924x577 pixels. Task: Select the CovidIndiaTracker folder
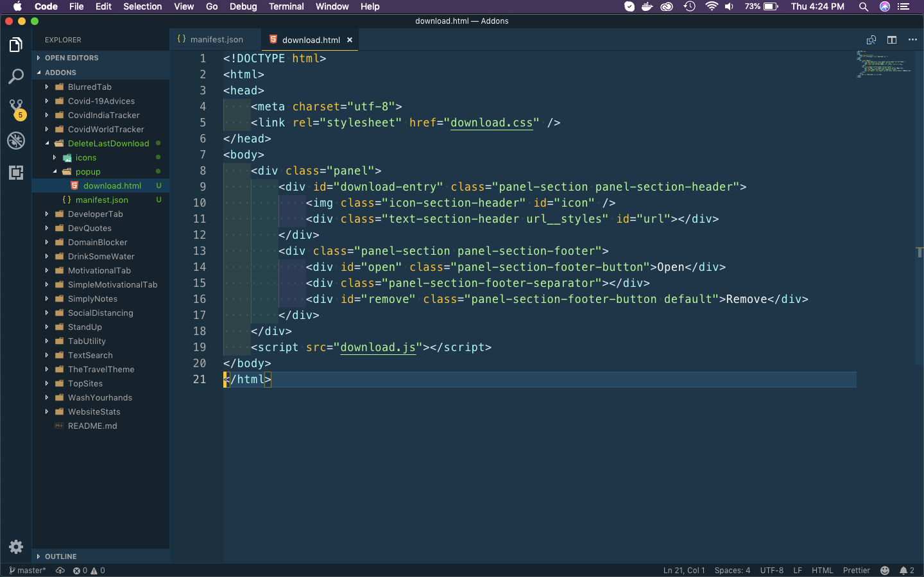pyautogui.click(x=101, y=115)
